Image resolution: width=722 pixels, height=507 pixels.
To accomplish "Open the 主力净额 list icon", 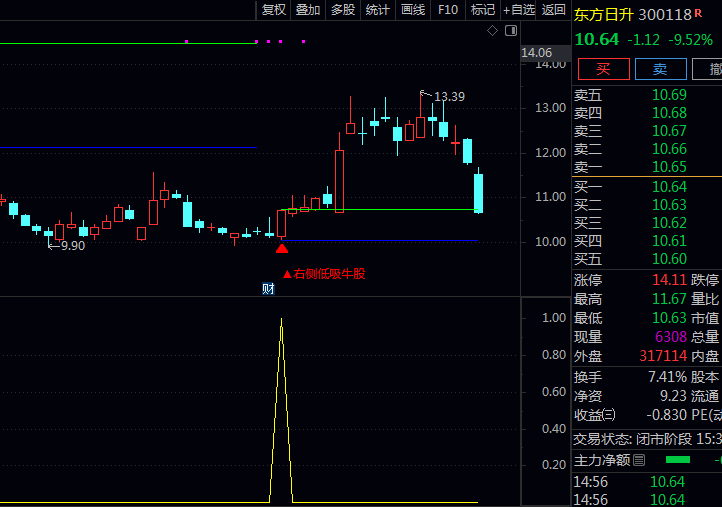I will click(639, 460).
